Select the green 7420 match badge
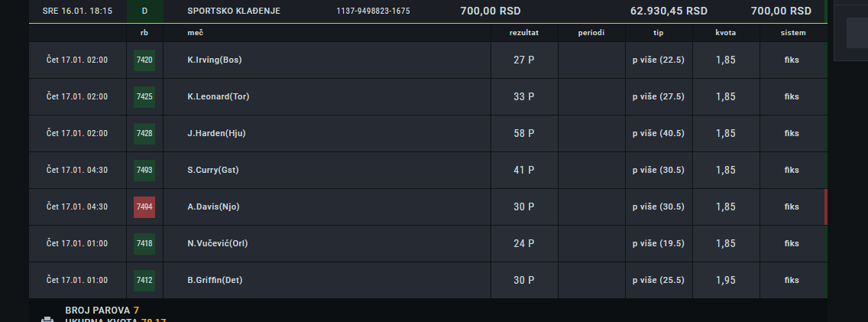The image size is (868, 322). tap(144, 60)
